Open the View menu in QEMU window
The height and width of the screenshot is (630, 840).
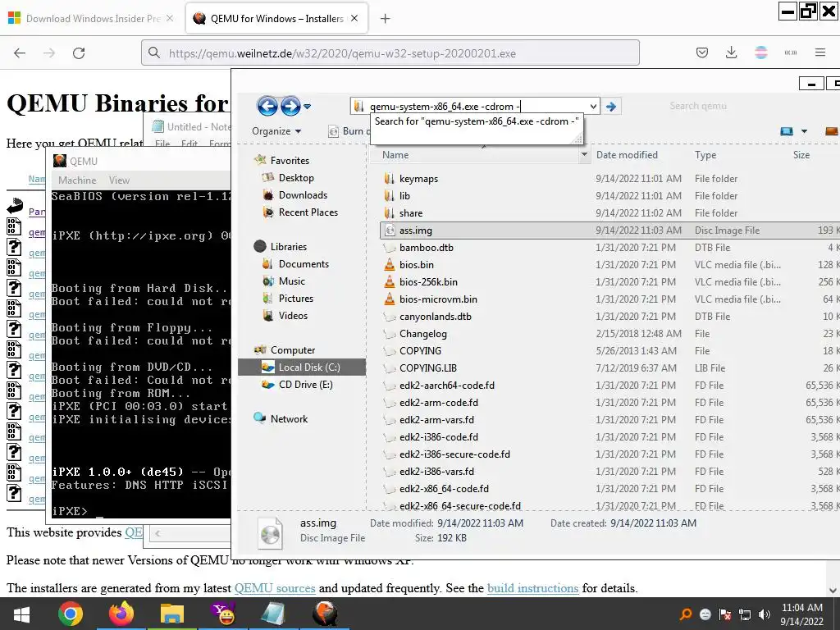click(x=119, y=180)
